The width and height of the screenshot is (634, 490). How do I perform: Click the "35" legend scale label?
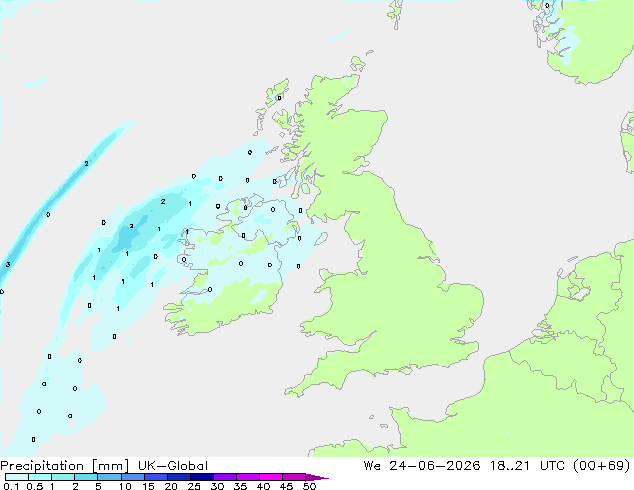pos(240,486)
